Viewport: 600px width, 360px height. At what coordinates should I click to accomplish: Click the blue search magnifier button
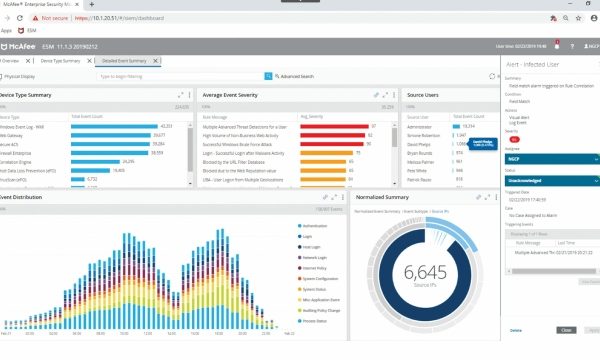point(268,77)
